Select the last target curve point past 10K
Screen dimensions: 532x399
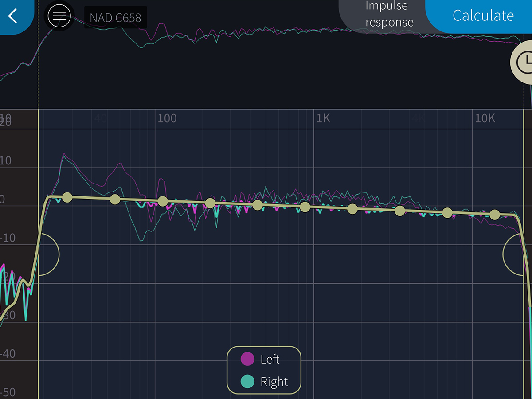(x=495, y=215)
